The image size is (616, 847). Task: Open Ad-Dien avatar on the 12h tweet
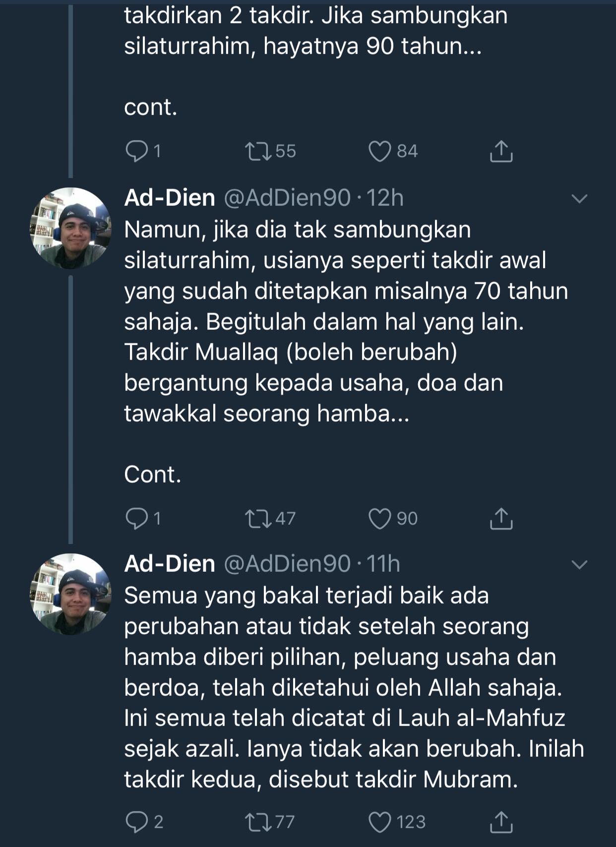coord(70,228)
